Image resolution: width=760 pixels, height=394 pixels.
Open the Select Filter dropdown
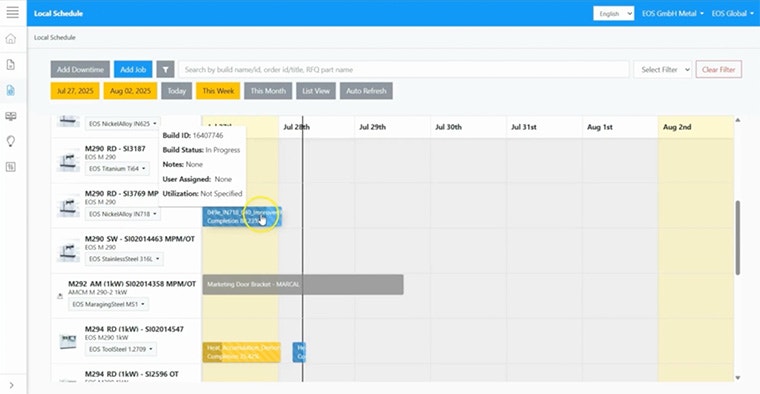(663, 69)
